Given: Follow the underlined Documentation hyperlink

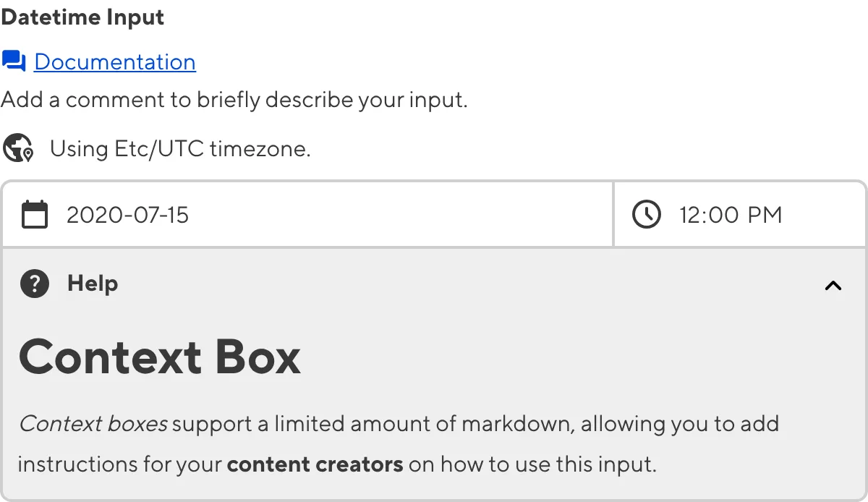Looking at the screenshot, I should (x=114, y=62).
